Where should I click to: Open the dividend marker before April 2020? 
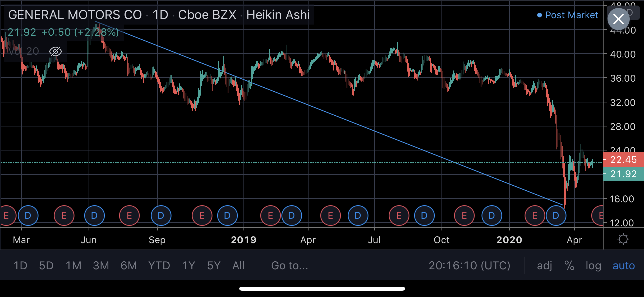click(556, 215)
